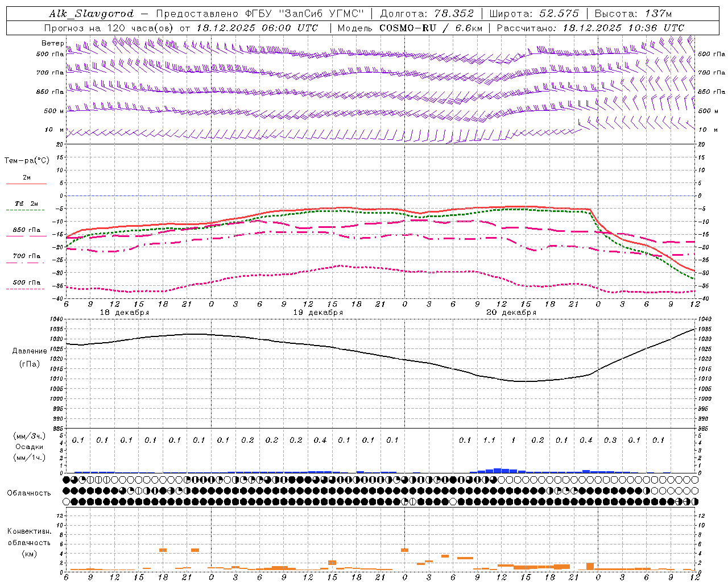728x582 pixels.
Task: Click the 'Облачность' cloud cover label
Action: 29,493
